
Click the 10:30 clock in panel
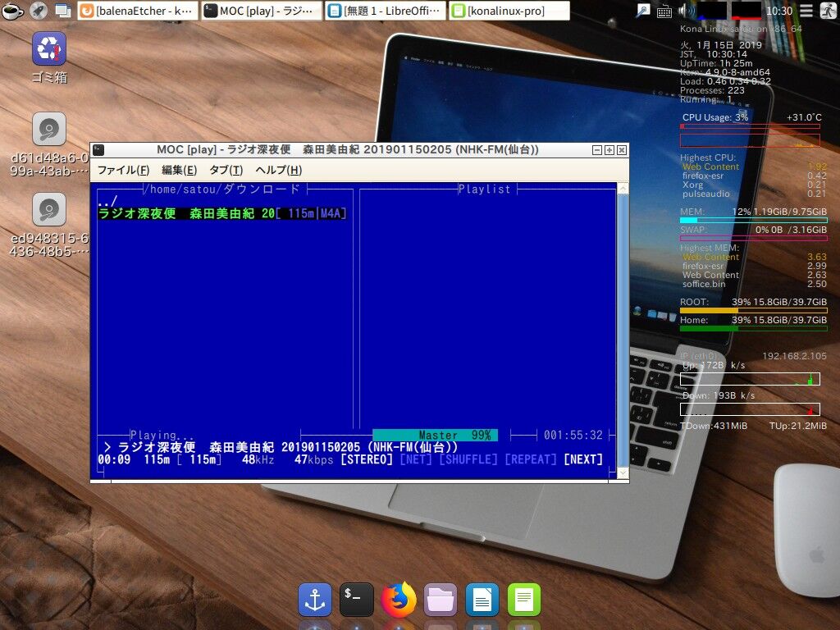click(x=779, y=11)
